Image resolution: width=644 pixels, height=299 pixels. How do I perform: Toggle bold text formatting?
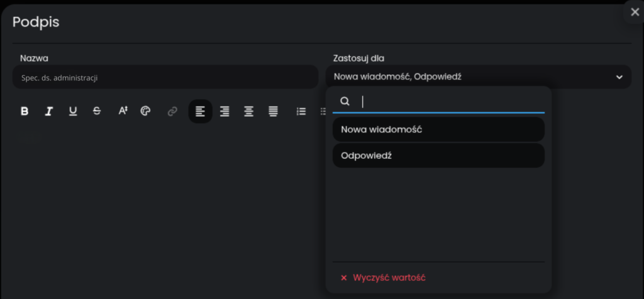click(25, 112)
